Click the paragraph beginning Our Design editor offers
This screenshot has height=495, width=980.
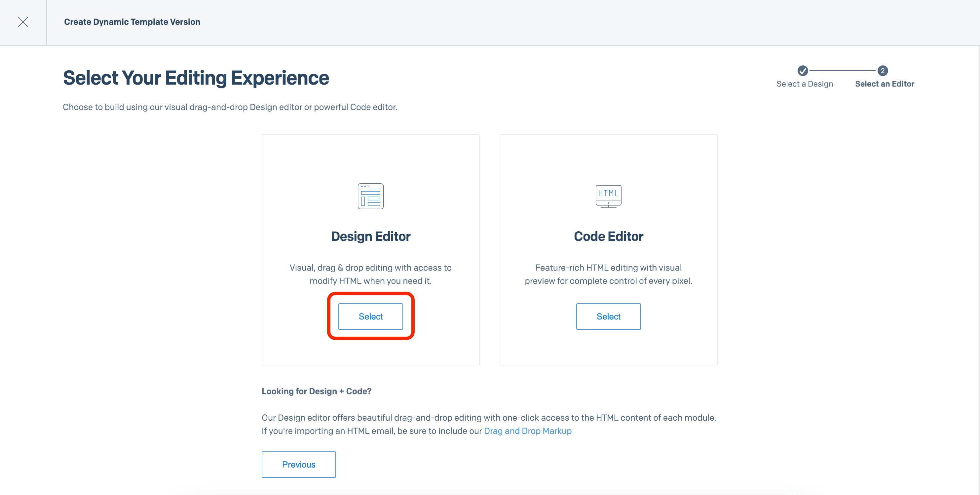point(489,424)
